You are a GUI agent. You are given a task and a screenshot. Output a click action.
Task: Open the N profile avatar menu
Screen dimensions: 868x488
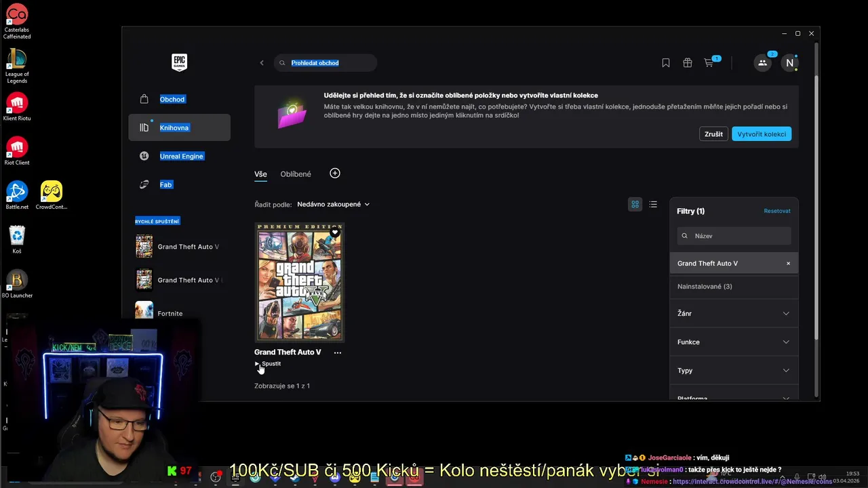[x=789, y=62]
